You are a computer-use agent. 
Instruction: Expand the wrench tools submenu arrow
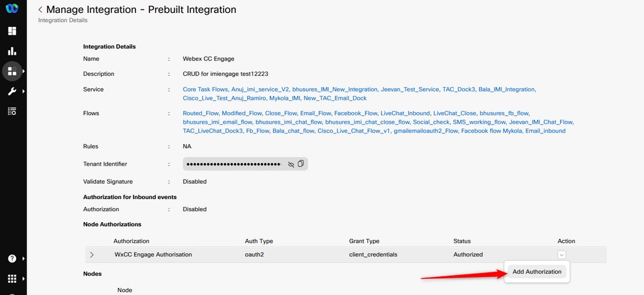point(24,91)
